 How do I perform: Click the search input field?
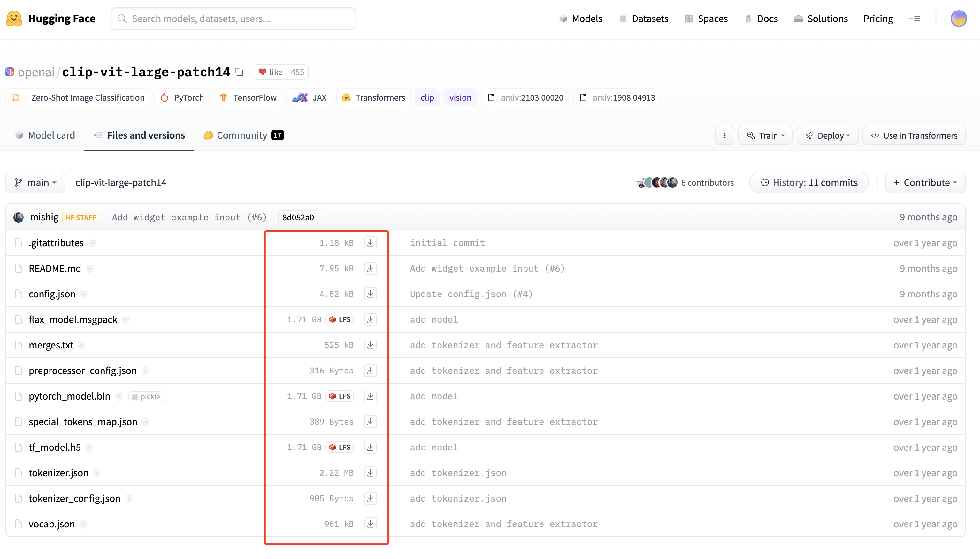click(x=234, y=19)
